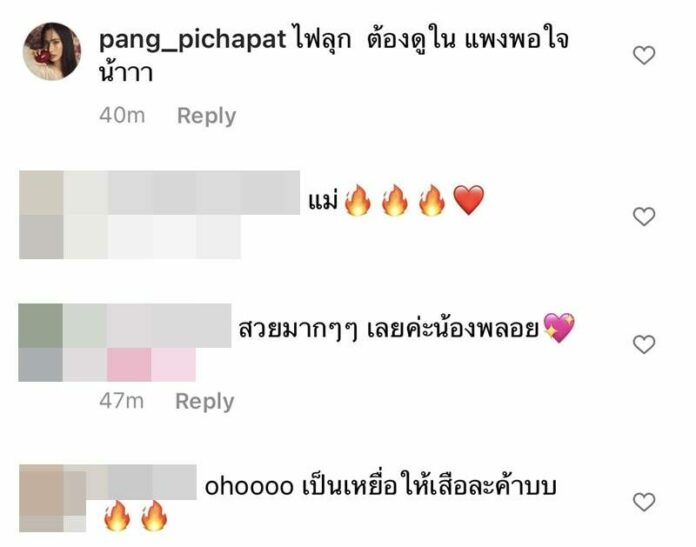This screenshot has height=547, width=696.
Task: Reply to the 47m-old comment
Action: coord(205,402)
